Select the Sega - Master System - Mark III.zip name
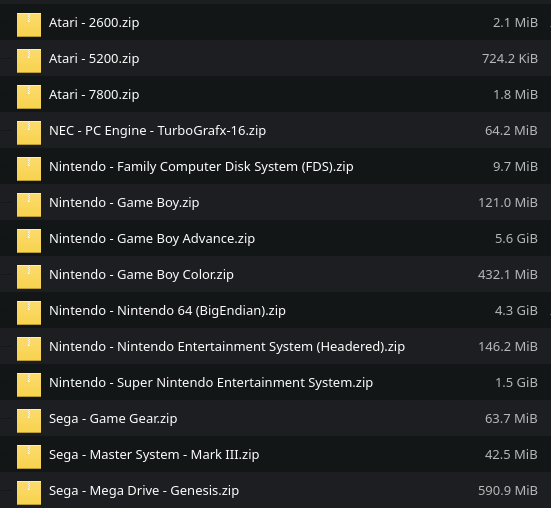Screen dimensions: 551x508 tap(154, 455)
